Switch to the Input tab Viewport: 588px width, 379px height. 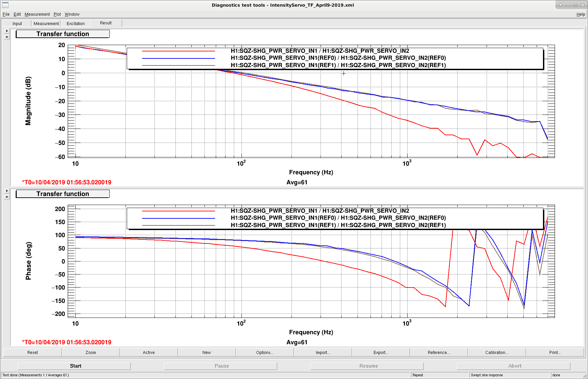point(17,23)
